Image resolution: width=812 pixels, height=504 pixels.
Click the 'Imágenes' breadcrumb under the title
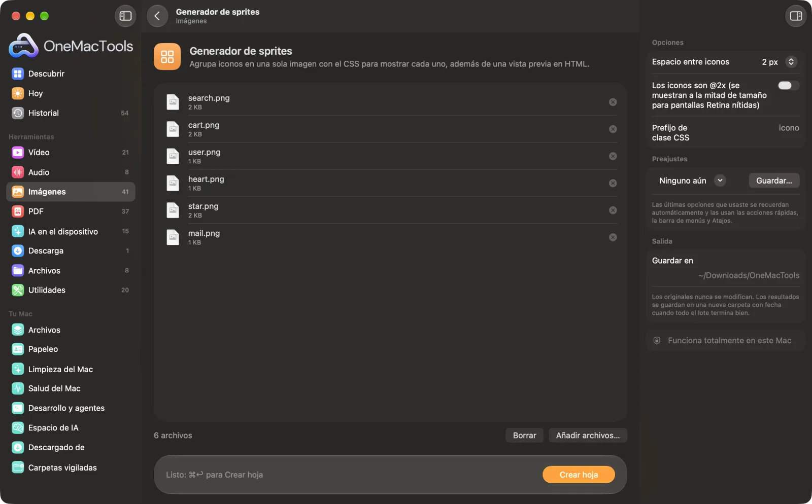click(191, 21)
